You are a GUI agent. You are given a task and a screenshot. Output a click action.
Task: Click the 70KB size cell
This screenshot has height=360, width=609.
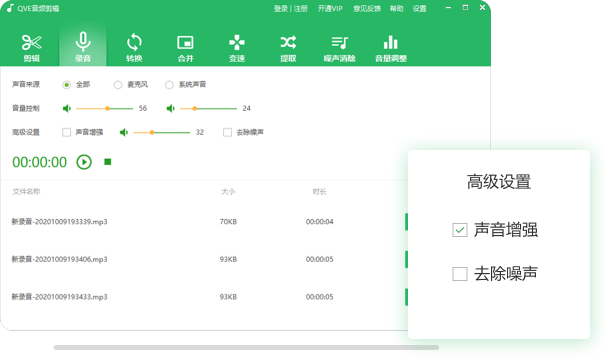point(228,222)
